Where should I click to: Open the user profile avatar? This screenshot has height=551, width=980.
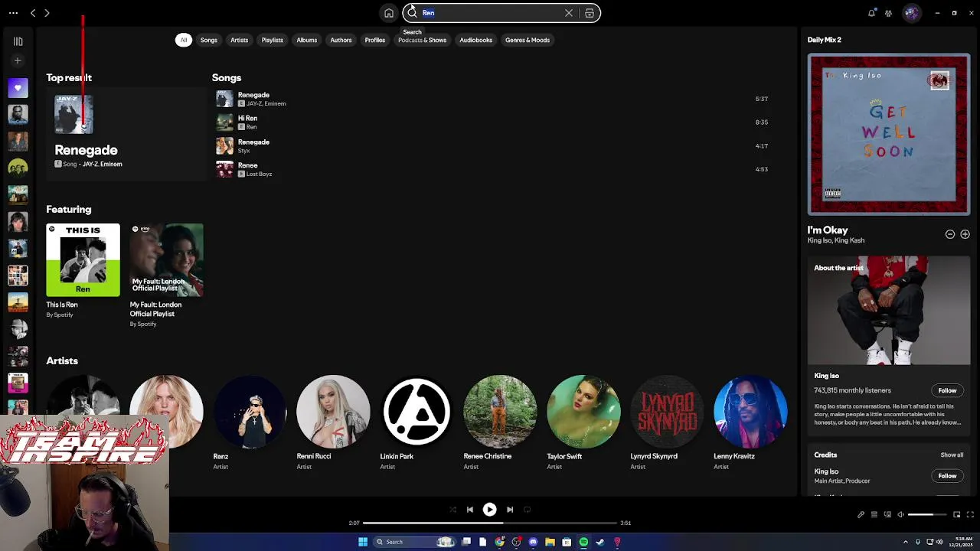tap(911, 13)
